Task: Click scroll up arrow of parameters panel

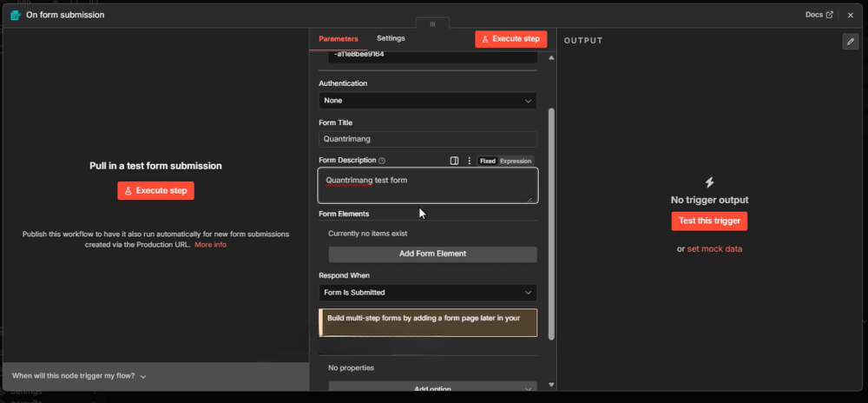Action: click(x=551, y=57)
